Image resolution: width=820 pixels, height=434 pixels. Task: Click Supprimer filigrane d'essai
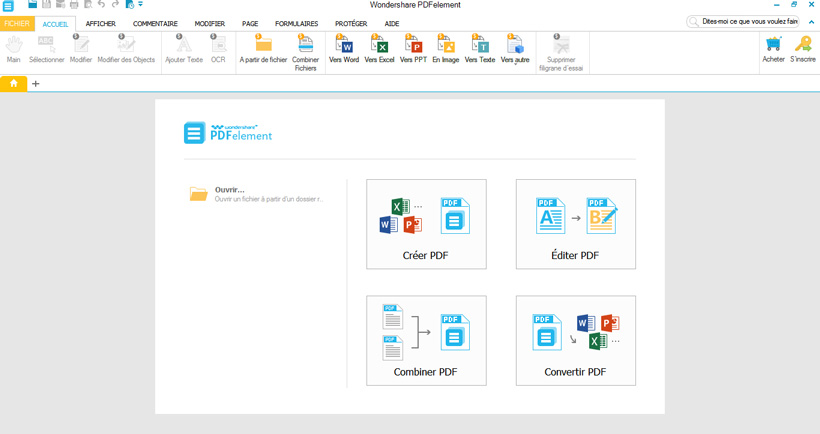click(x=561, y=53)
